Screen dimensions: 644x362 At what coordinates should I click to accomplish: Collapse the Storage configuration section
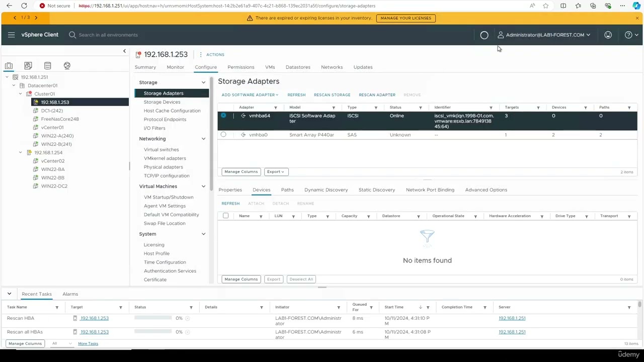pos(203,82)
